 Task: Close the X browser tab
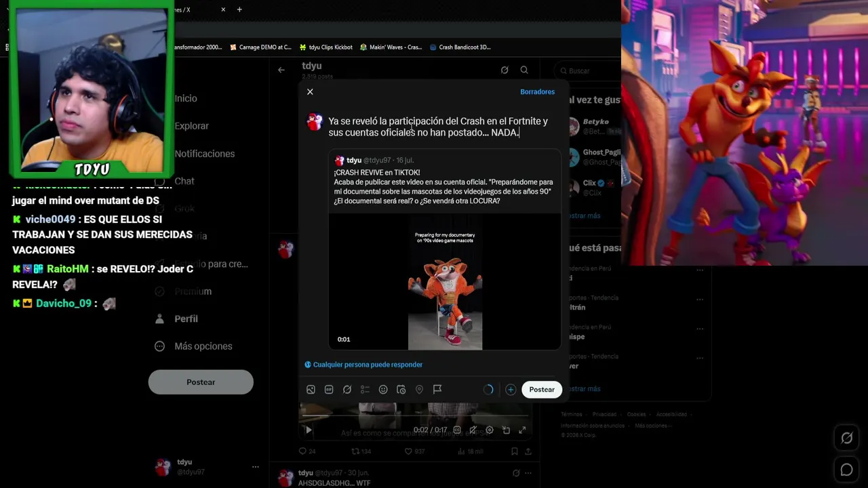click(x=224, y=9)
